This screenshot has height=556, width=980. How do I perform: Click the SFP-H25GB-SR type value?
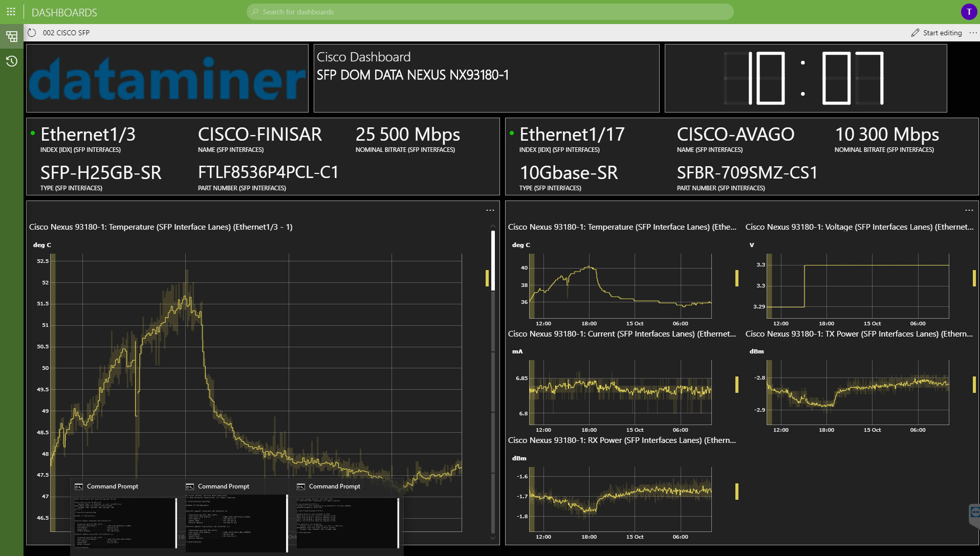pyautogui.click(x=101, y=173)
